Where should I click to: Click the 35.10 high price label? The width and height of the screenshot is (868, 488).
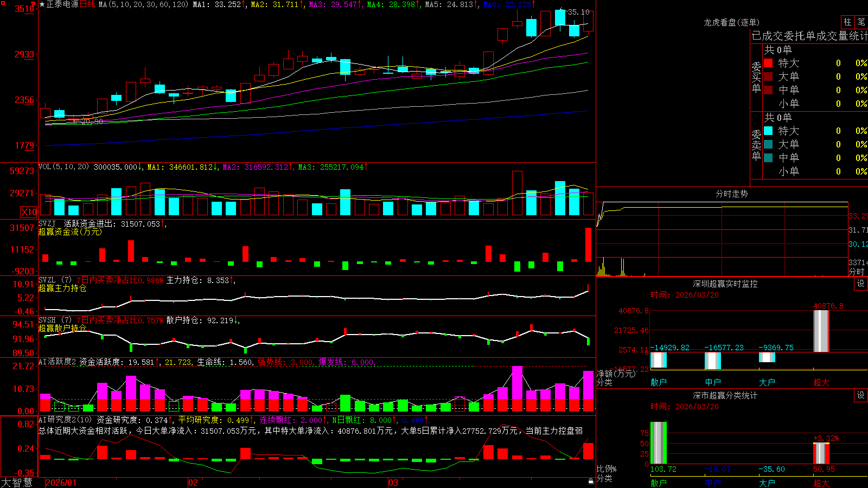[x=578, y=11]
